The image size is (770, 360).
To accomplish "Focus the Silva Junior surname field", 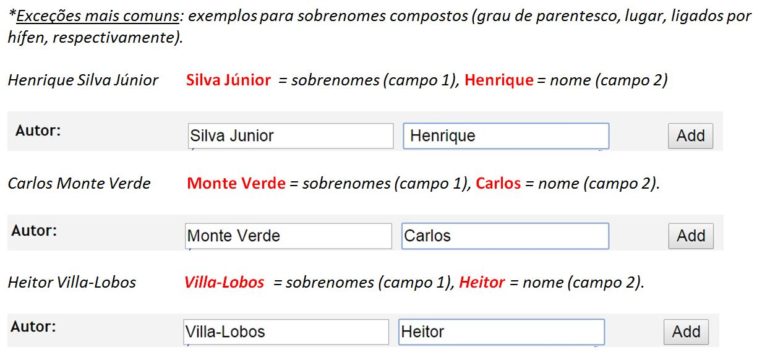I will [291, 136].
